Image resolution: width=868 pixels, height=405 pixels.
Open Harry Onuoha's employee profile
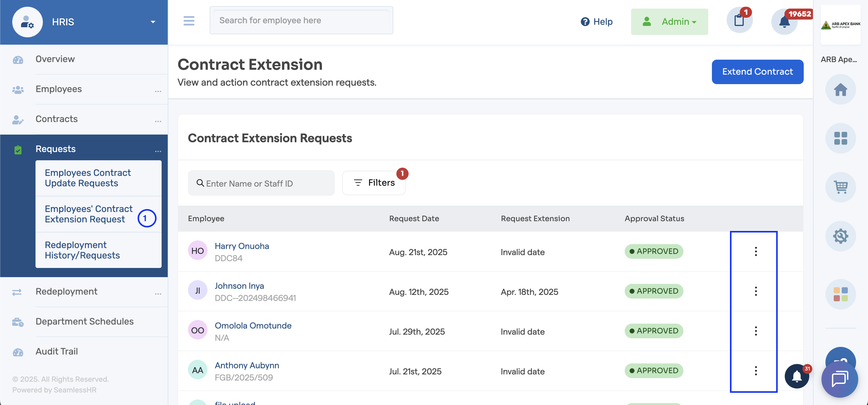point(242,246)
